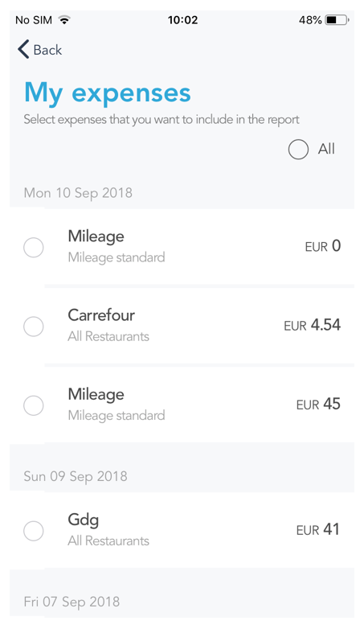Tap the EUR 0 mileage amount
Viewport: 364px width, 633px height.
(323, 246)
